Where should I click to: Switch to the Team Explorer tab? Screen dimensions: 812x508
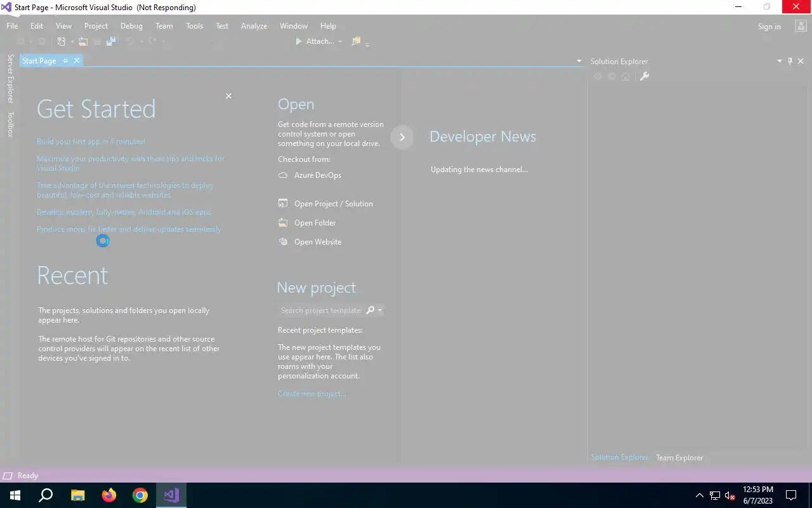coord(679,458)
